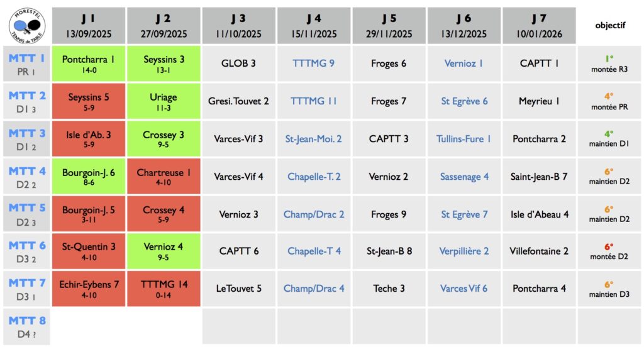Click the objectif column header
This screenshot has height=349, width=644.
point(609,26)
